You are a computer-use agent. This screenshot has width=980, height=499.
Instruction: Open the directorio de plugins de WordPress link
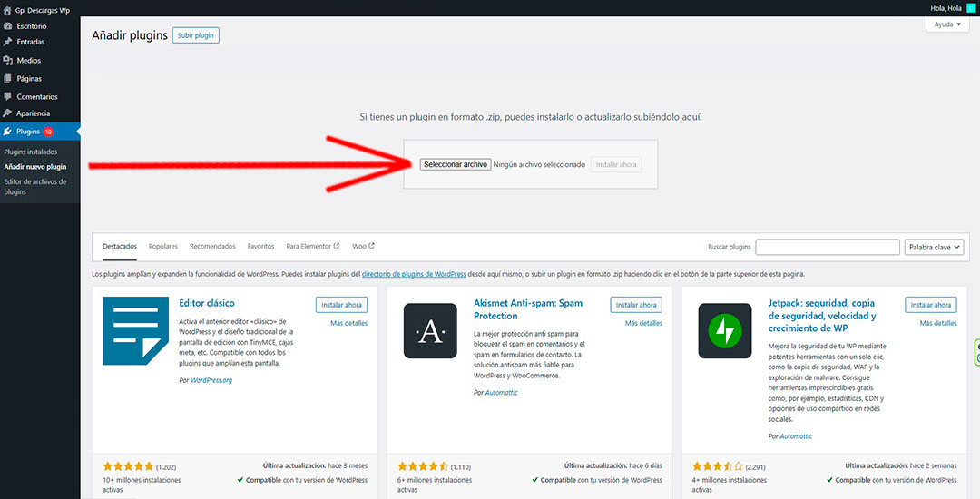414,274
